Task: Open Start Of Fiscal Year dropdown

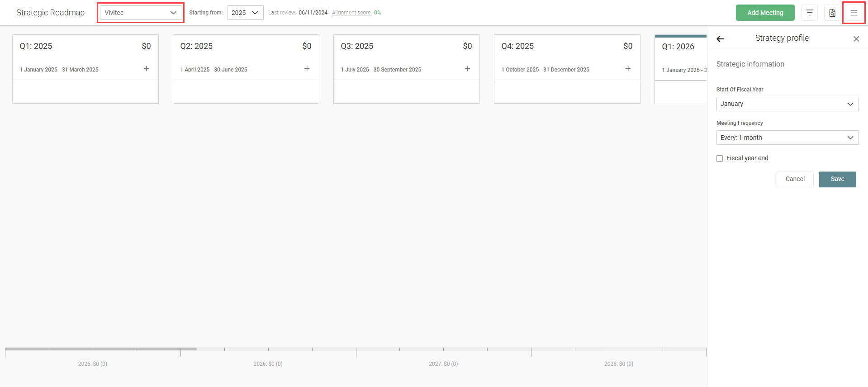Action: tap(787, 104)
